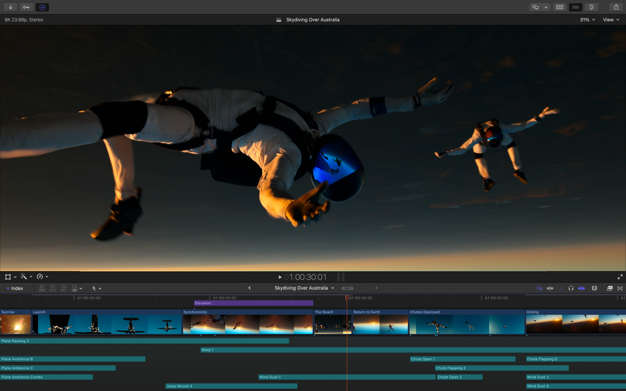Viewport: 626px width, 391px height.
Task: Click the 8K 23.98p, Stereo format text
Action: (24, 20)
